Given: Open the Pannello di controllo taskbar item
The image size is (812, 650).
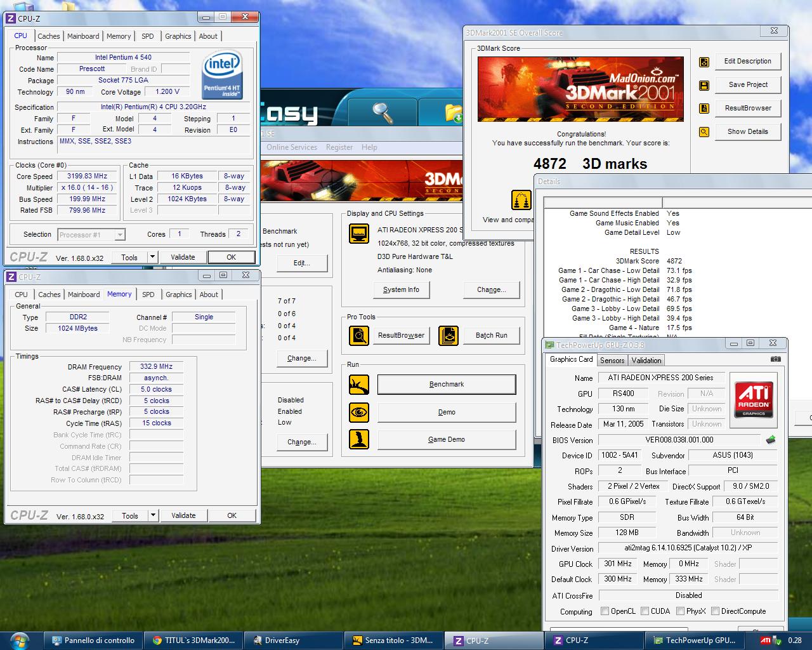Looking at the screenshot, I should 93,640.
